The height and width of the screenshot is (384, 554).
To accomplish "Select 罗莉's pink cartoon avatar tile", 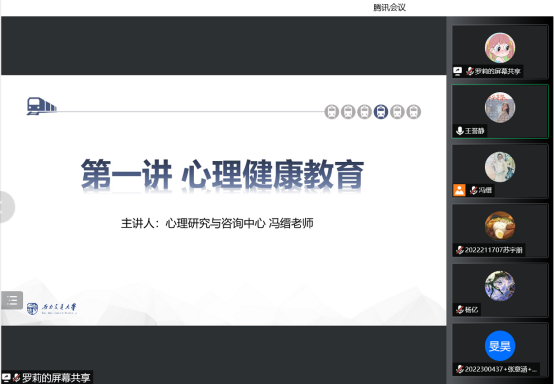I will click(500, 48).
